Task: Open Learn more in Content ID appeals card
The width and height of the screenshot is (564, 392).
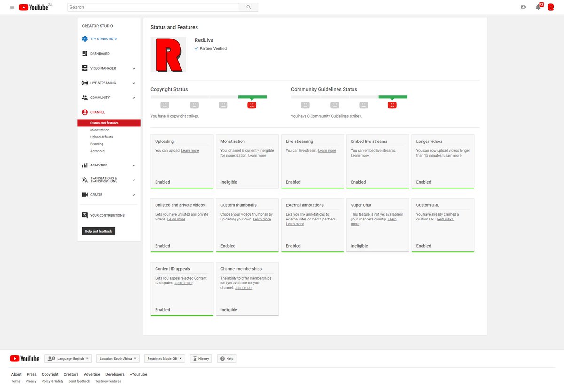Action: pyautogui.click(x=183, y=283)
